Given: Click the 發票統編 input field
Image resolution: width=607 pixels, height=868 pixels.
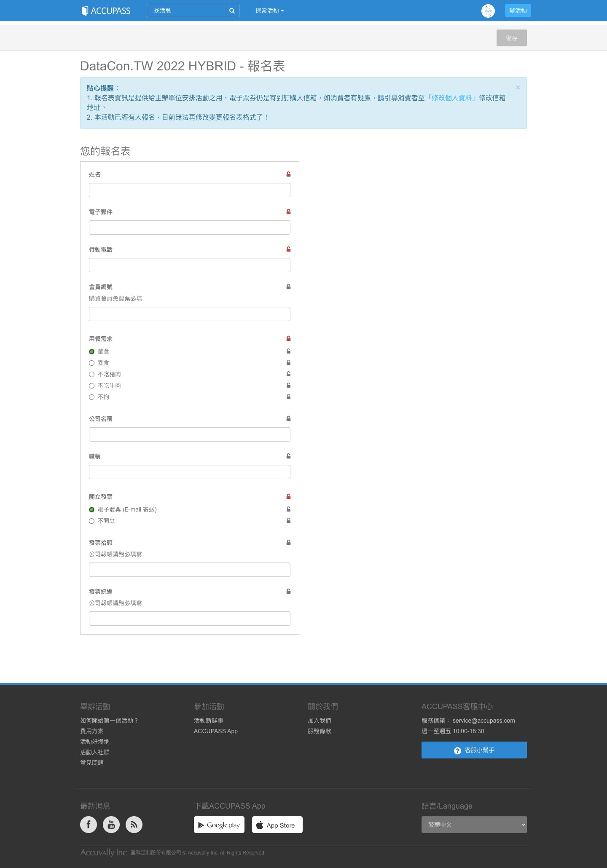Looking at the screenshot, I should [190, 619].
